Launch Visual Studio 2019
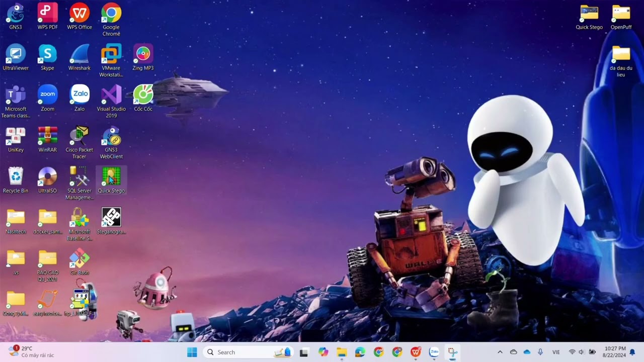This screenshot has width=644, height=362. coord(111,97)
